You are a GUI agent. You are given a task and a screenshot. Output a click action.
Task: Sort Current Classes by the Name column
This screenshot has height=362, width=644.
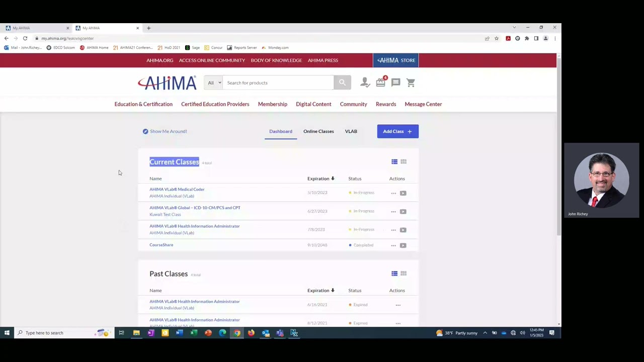point(155,178)
